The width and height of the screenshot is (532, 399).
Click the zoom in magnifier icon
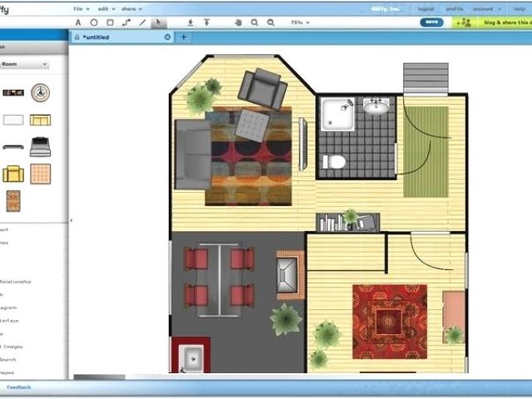coord(254,22)
